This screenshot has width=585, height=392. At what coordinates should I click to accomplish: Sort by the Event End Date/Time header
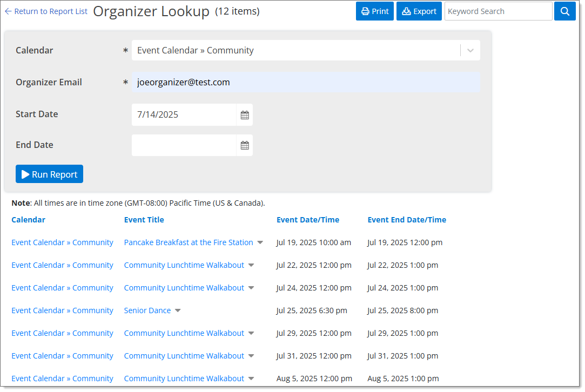[406, 220]
